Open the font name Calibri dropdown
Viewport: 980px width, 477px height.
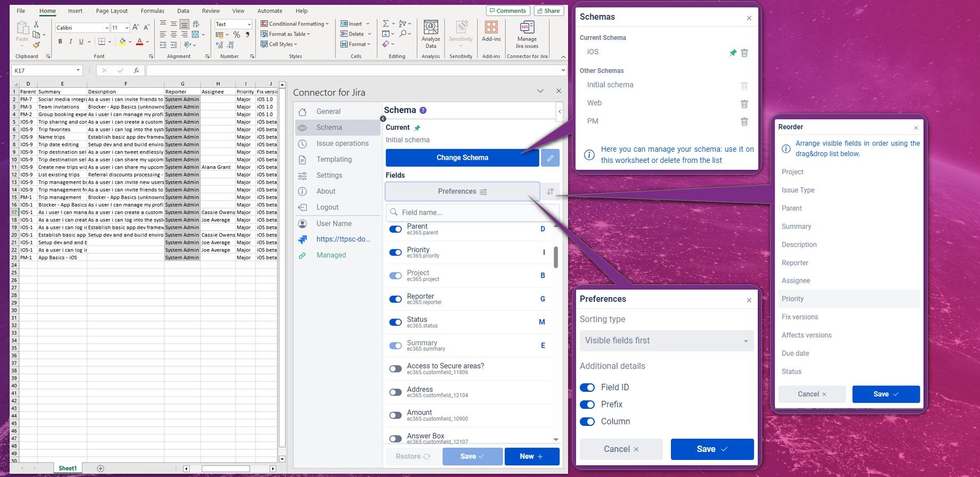click(107, 28)
